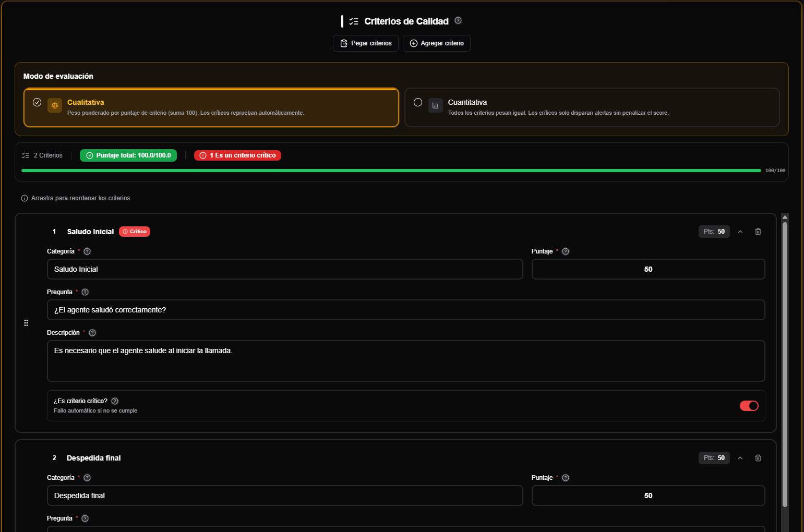Click Puntaje help icon in Despedida final
This screenshot has width=804, height=532.
pos(566,478)
